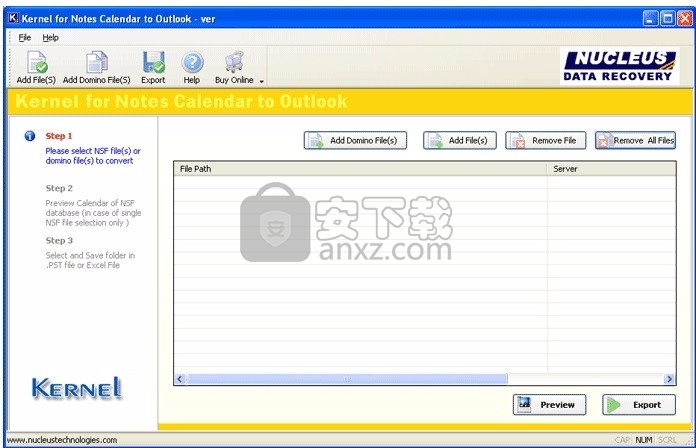Image resolution: width=696 pixels, height=448 pixels.
Task: Click the Buy Online shopping cart icon
Action: 234,62
